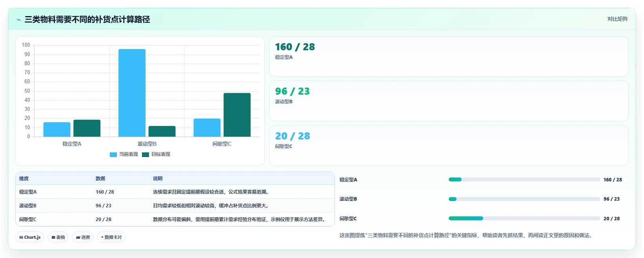This screenshot has width=644, height=258.
Task: Click the 间歇型C label beside the progress bars
Action: pos(348,219)
